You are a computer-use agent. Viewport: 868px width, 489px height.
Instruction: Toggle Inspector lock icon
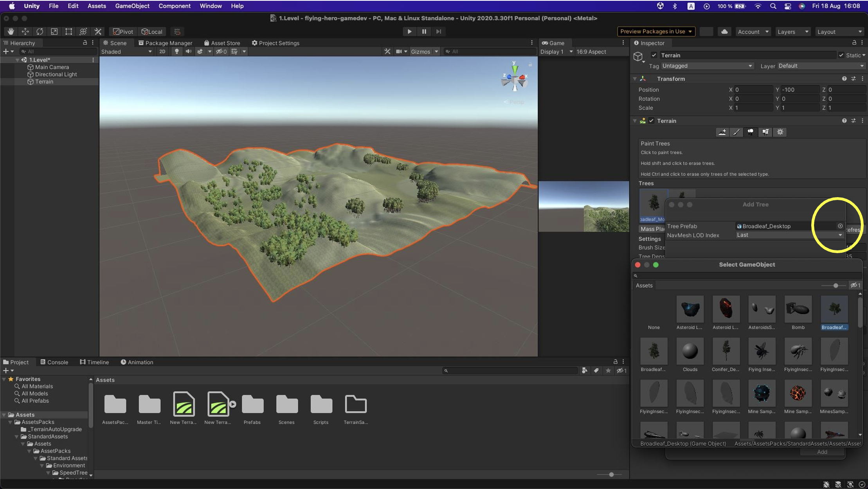pos(854,43)
